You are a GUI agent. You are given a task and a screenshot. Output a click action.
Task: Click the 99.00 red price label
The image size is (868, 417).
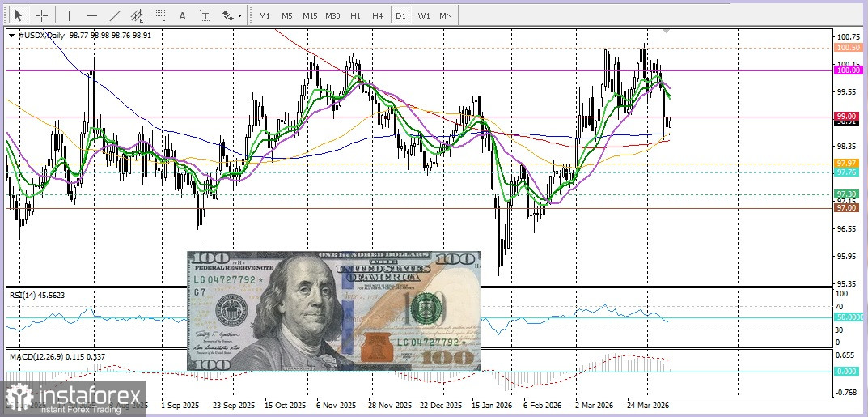848,117
